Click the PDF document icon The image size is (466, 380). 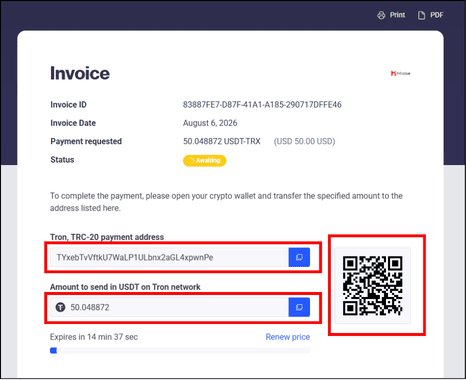[x=421, y=15]
